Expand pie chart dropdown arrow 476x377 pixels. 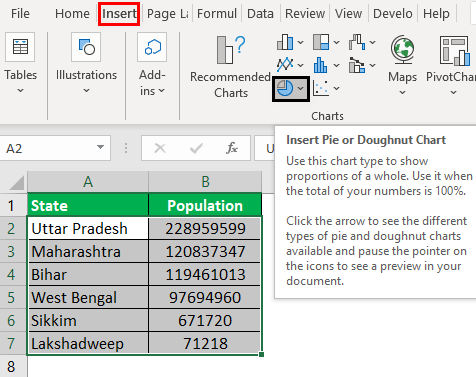(x=301, y=88)
